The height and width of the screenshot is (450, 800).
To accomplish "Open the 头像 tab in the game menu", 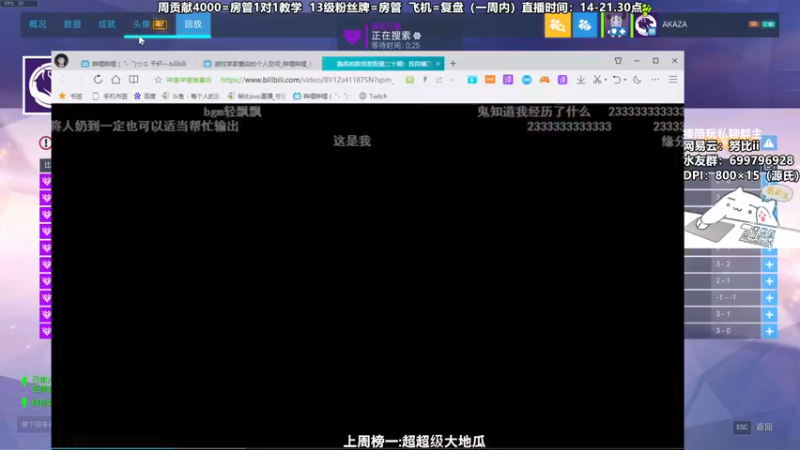I will [x=149, y=24].
